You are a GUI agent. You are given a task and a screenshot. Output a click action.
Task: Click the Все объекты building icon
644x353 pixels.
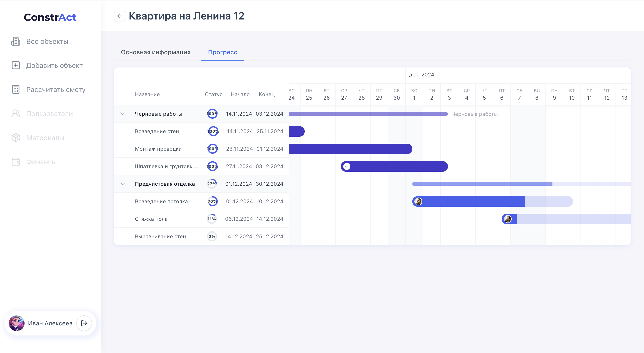tap(16, 41)
